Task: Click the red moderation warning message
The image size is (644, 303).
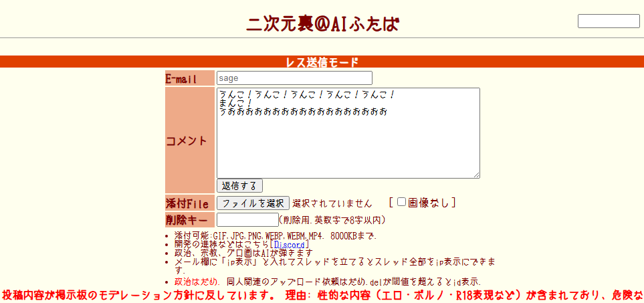Action: point(322,294)
